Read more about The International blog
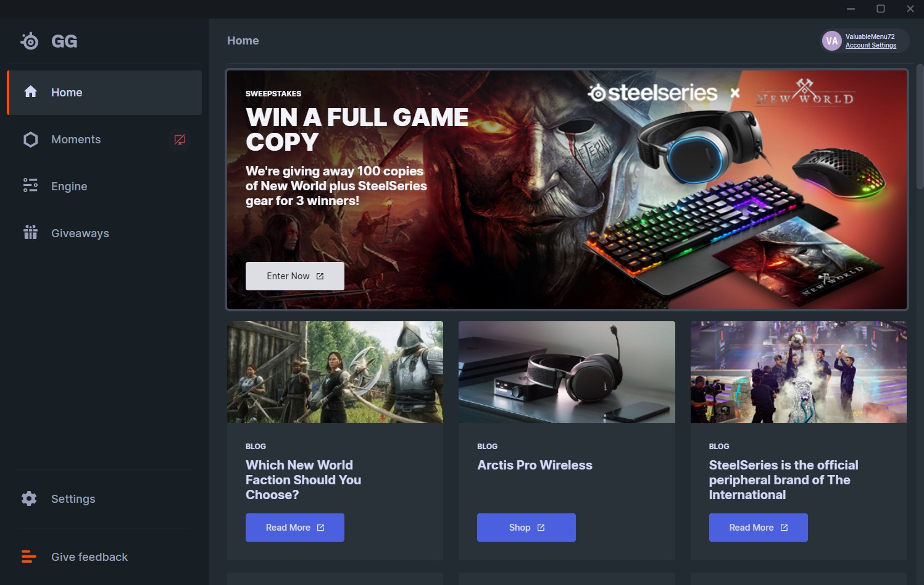The width and height of the screenshot is (924, 585). click(x=759, y=528)
